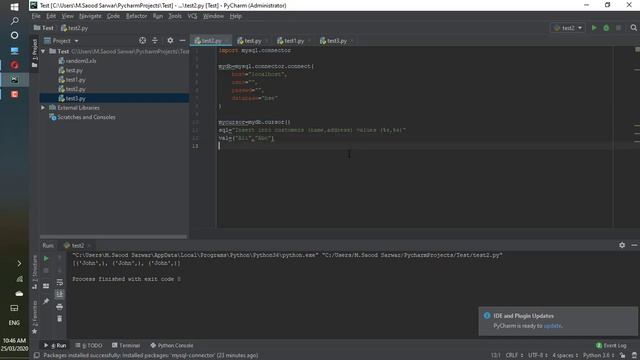Image resolution: width=640 pixels, height=360 pixels.
Task: Open the Event Log
Action: click(x=611, y=345)
